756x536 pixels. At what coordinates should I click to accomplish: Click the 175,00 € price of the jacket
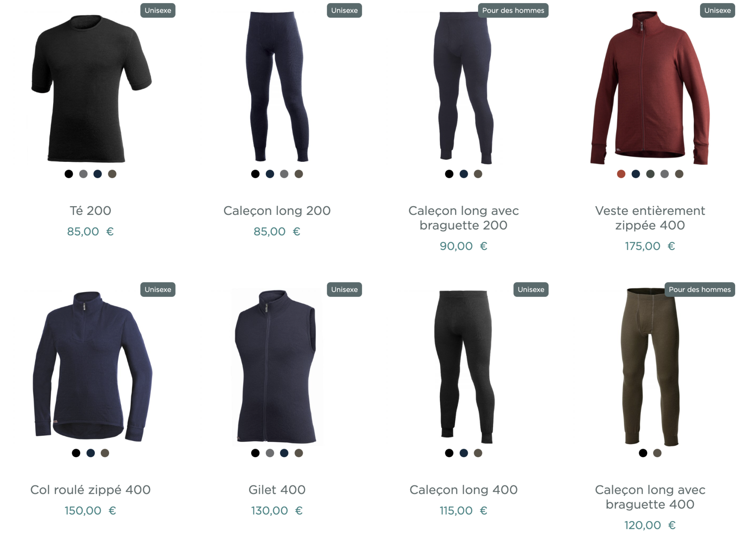(x=650, y=246)
